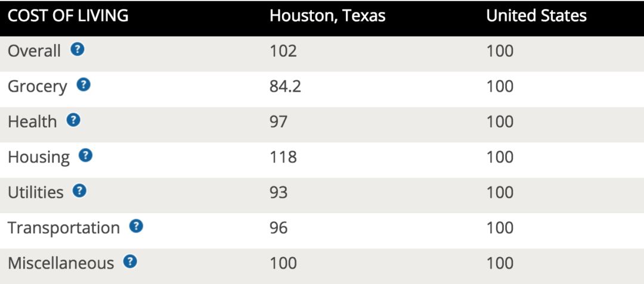The width and height of the screenshot is (644, 284).
Task: Show help for the Housing row
Action: 85,155
